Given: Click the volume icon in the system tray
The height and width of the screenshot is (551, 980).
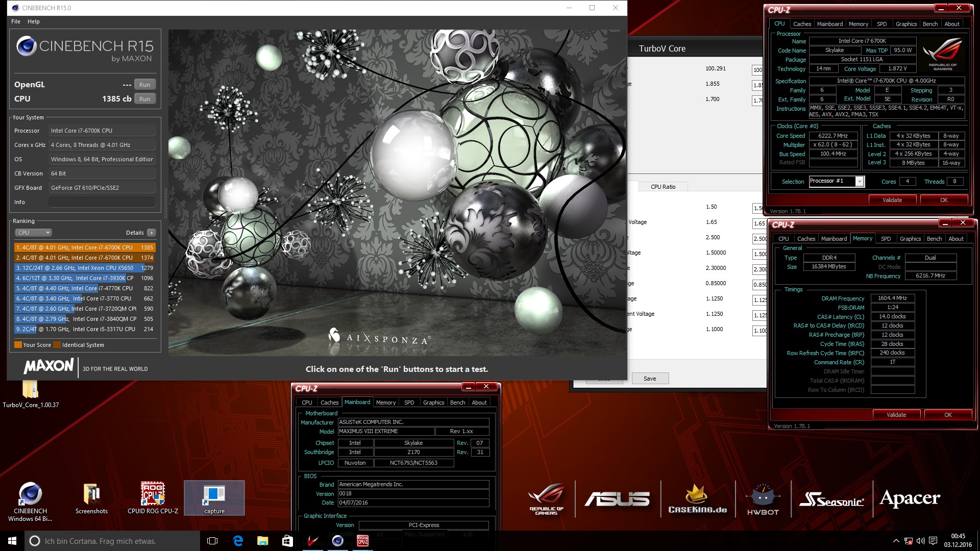Looking at the screenshot, I should (920, 541).
